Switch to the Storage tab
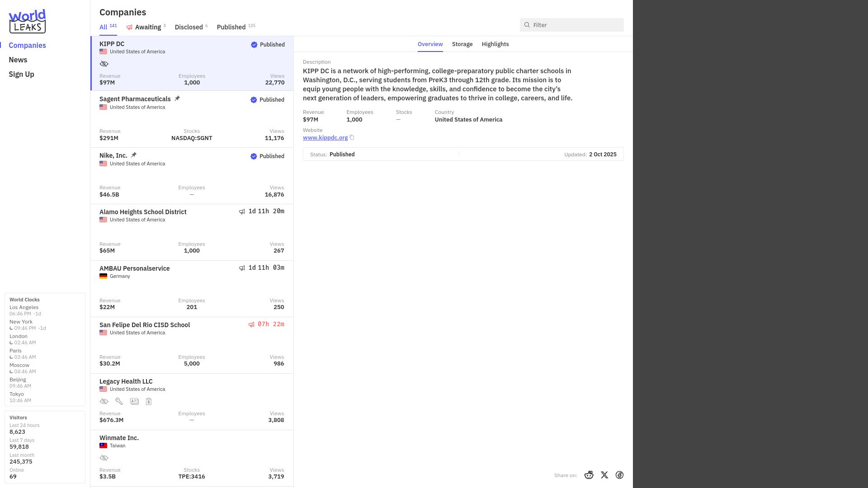Viewport: 868px width, 488px height. 462,44
